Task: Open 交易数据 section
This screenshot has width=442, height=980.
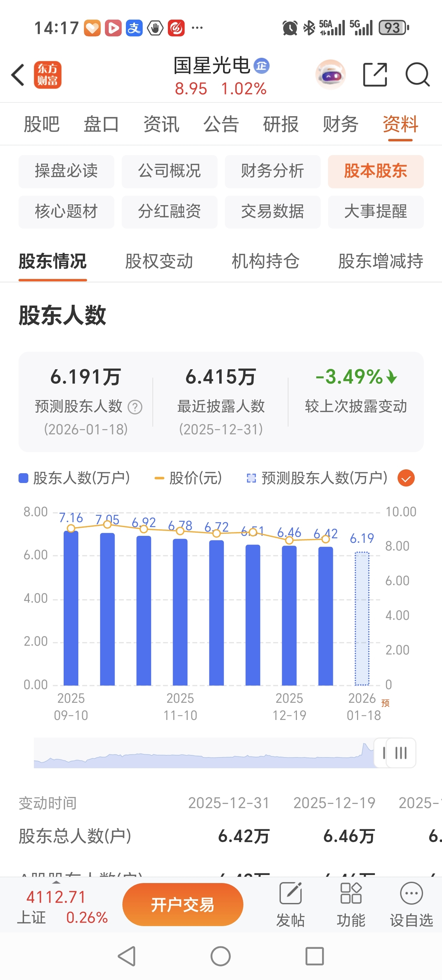Action: [x=272, y=212]
